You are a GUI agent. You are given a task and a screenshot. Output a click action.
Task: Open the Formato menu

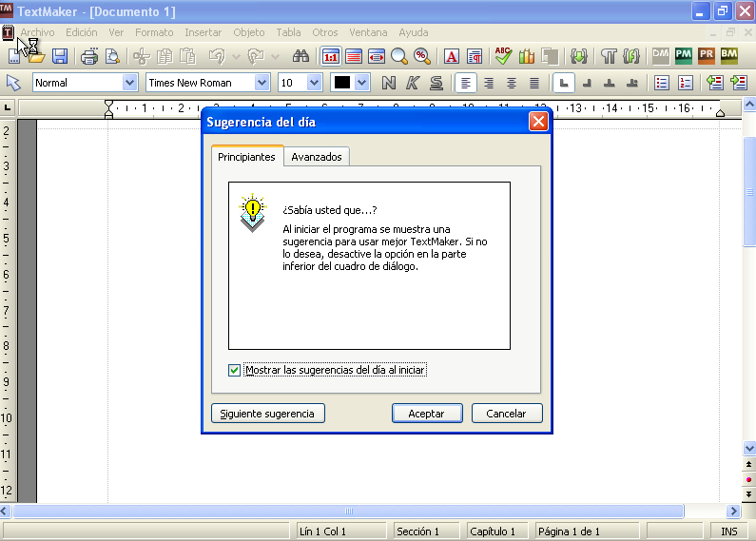click(154, 32)
